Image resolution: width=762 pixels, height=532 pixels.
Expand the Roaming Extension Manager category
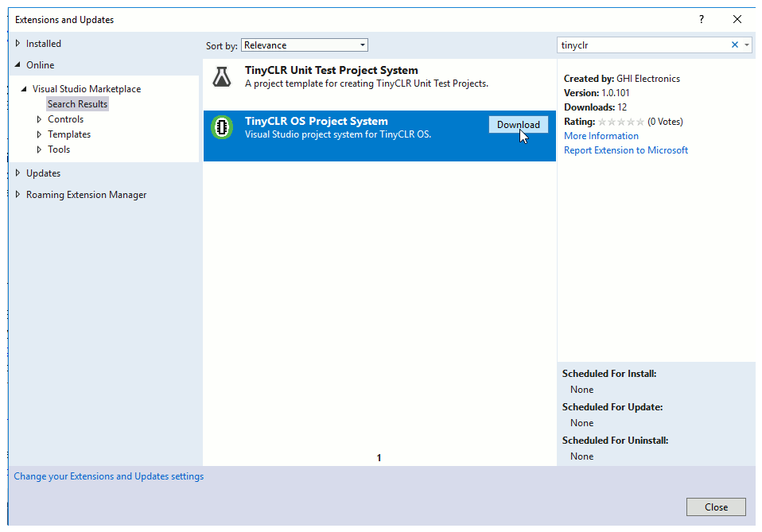(x=18, y=194)
